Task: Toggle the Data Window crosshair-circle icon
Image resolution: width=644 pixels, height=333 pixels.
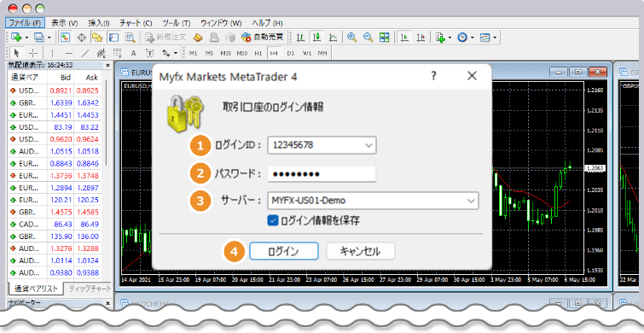Action: pyautogui.click(x=81, y=38)
